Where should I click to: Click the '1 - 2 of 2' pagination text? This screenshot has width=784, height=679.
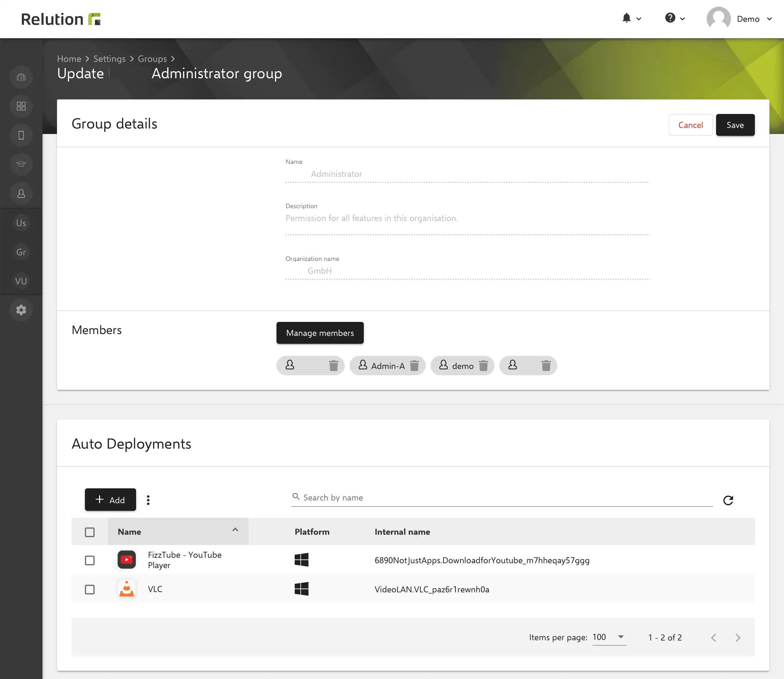point(665,638)
